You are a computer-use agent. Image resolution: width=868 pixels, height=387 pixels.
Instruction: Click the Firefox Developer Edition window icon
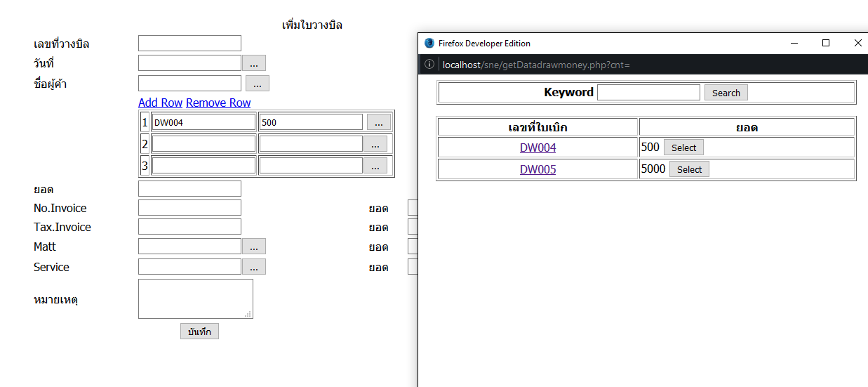point(429,43)
